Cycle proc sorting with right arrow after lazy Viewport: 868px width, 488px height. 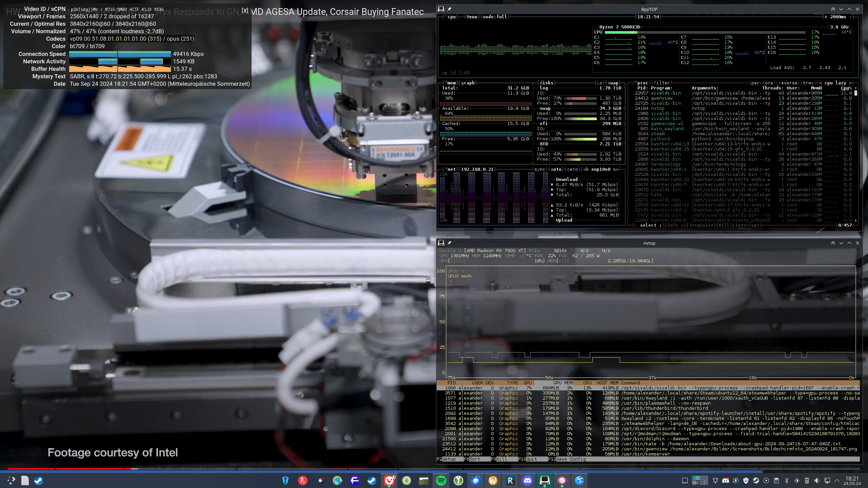coord(850,83)
